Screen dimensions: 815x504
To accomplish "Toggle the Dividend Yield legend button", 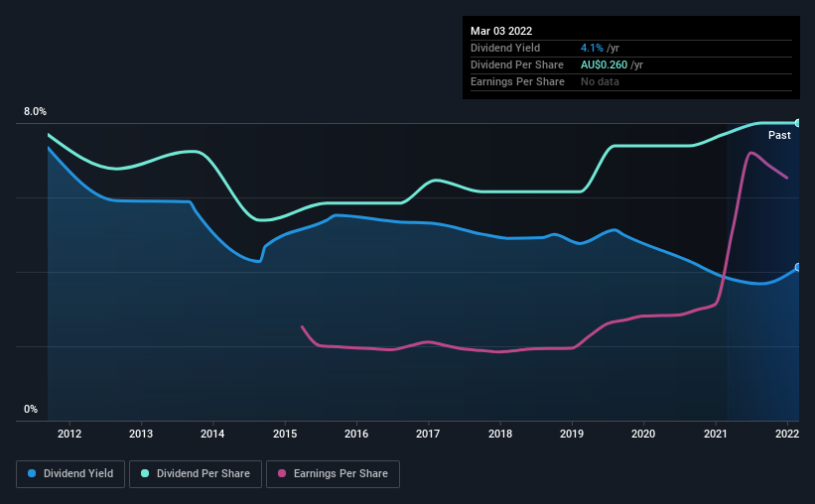I will pos(70,474).
